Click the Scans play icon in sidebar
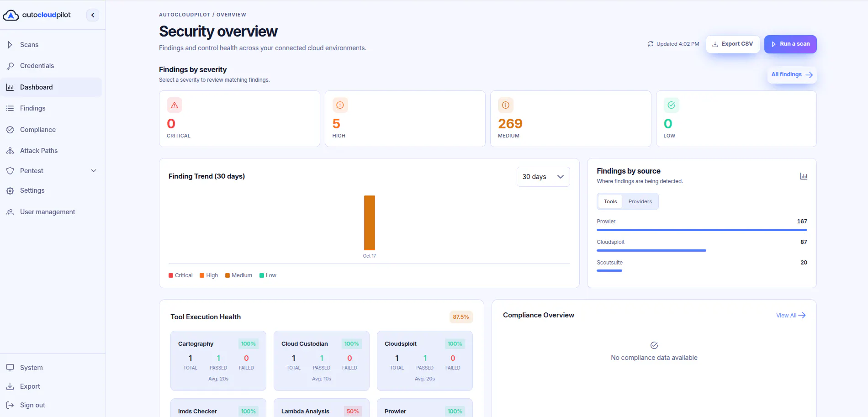868x417 pixels. pyautogui.click(x=10, y=45)
